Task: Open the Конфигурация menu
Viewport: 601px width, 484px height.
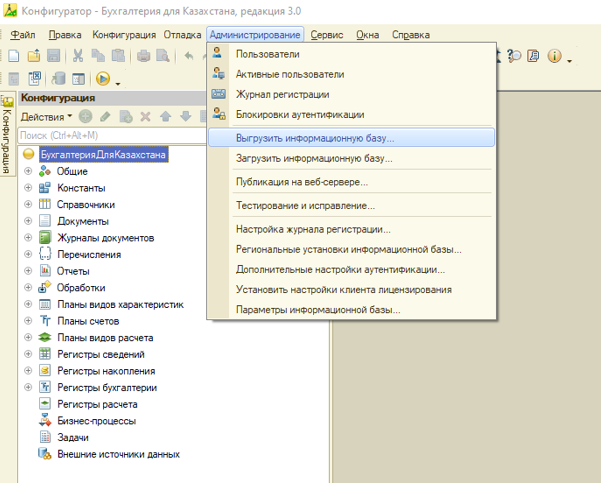Action: (x=124, y=35)
